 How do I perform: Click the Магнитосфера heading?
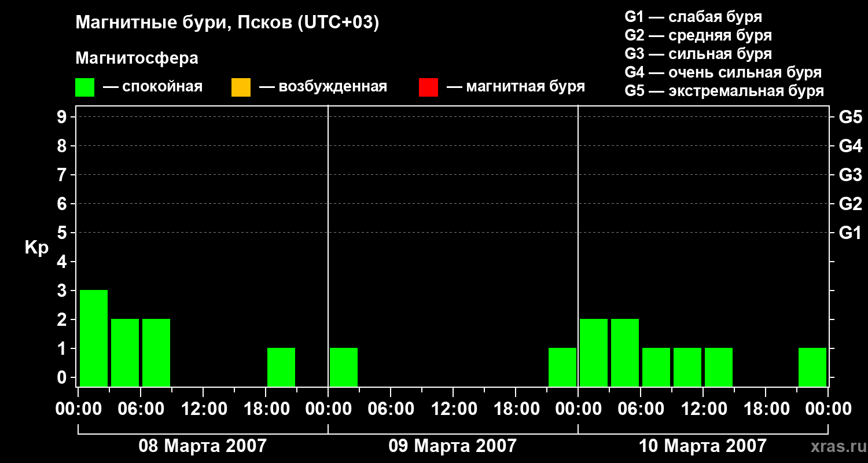click(x=137, y=58)
